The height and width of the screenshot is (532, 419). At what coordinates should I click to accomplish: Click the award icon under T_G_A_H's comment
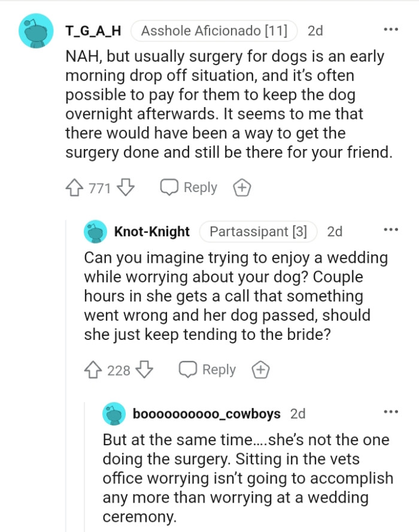pos(242,187)
